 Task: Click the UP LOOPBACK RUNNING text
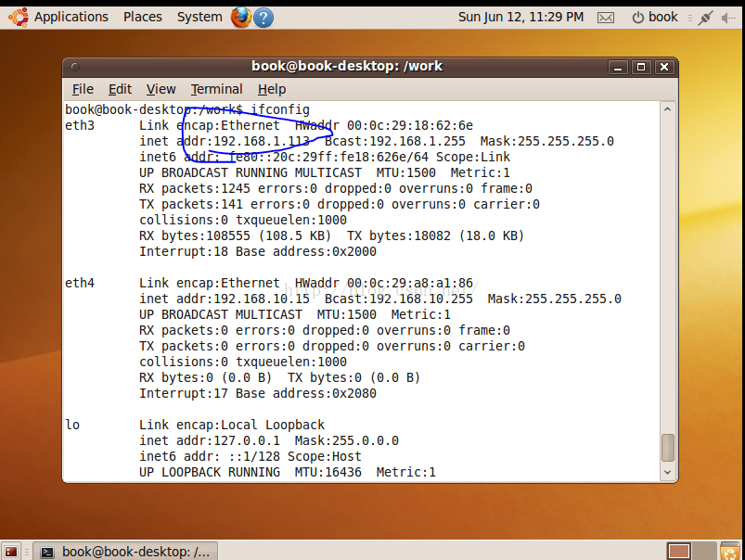(x=210, y=472)
